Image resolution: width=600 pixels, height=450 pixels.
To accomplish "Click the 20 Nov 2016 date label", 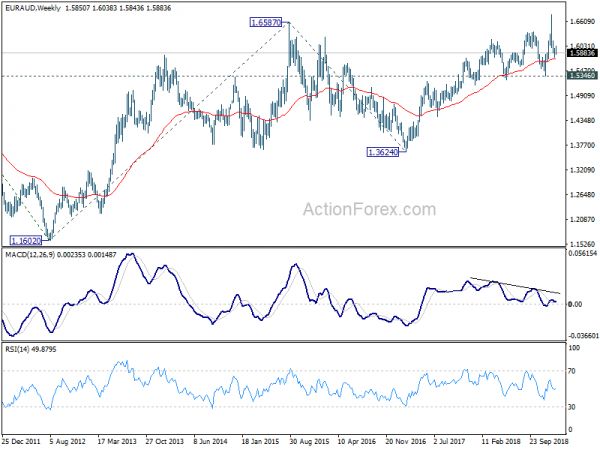I will coord(406,442).
